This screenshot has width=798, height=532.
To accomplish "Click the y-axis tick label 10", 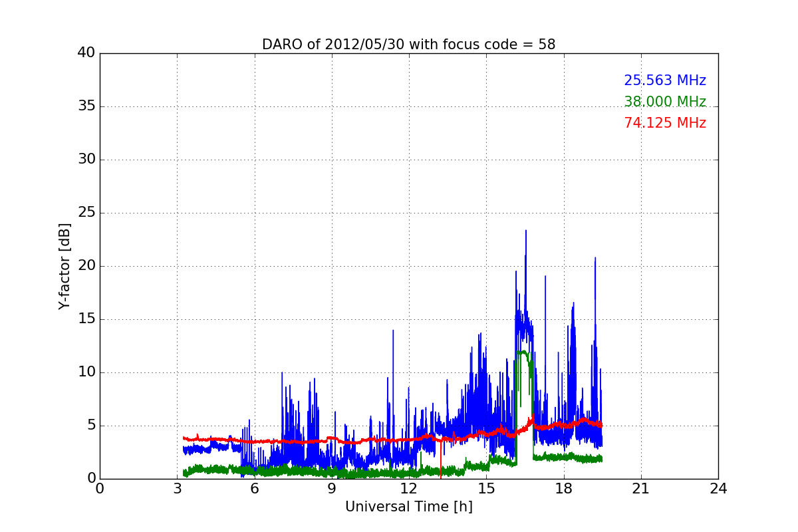I will 86,372.
